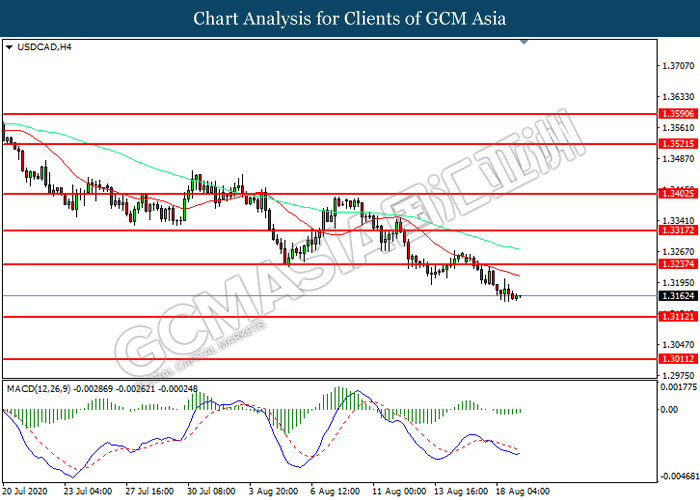Click the 1.29750 price scale value
Screen dimensions: 700x500
(x=678, y=376)
